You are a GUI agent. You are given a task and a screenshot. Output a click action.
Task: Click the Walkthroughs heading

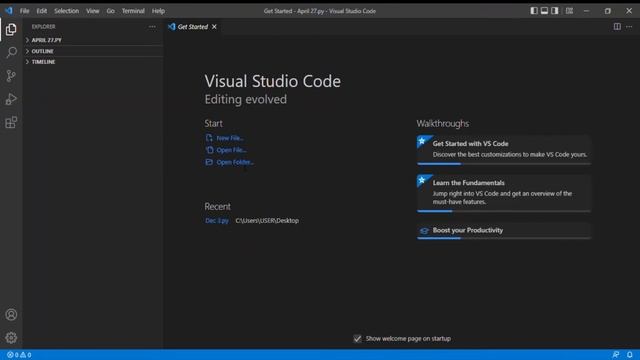click(x=443, y=123)
